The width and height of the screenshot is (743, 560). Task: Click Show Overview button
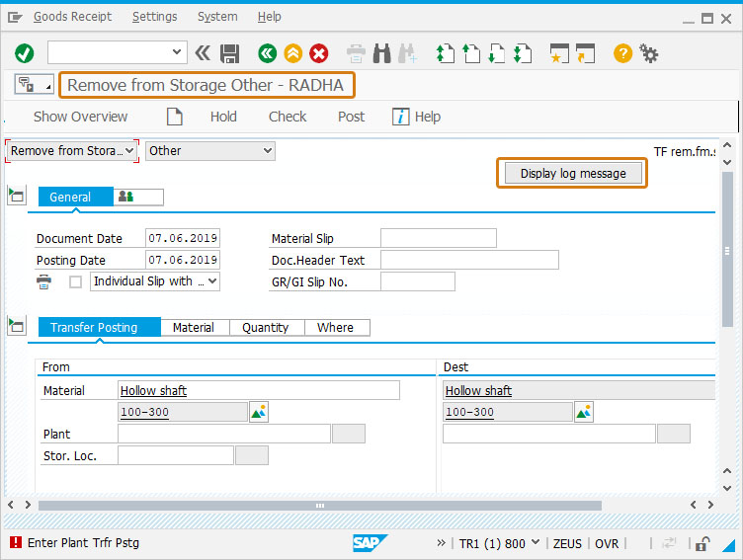(x=81, y=117)
